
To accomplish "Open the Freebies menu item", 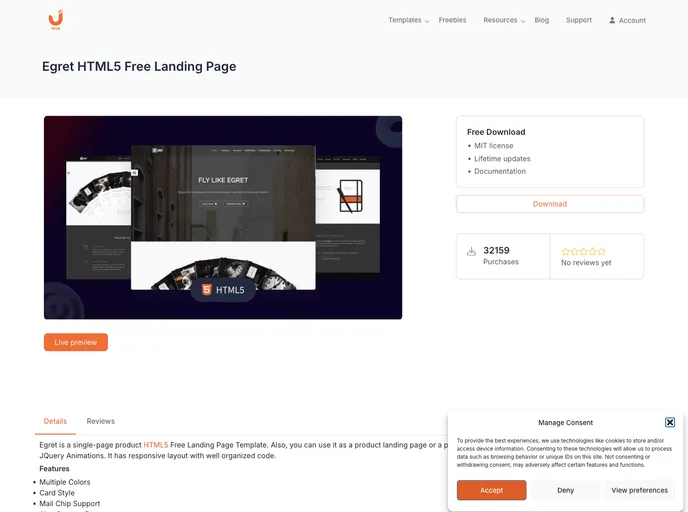I will click(452, 20).
